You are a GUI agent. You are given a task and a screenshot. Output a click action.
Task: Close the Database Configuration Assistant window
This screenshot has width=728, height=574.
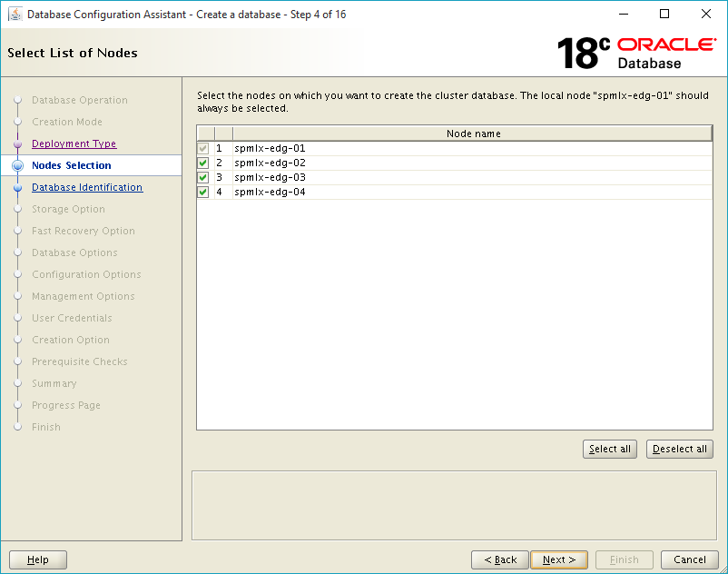[x=705, y=14]
